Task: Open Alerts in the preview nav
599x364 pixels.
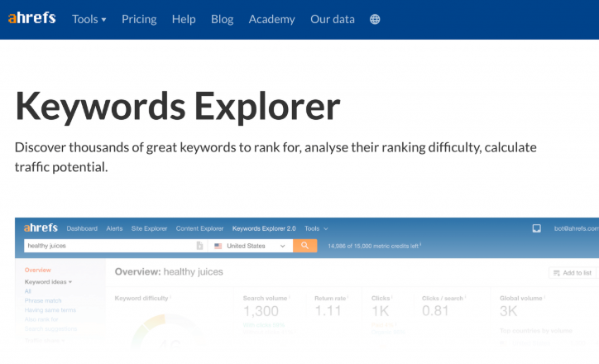Action: [114, 228]
